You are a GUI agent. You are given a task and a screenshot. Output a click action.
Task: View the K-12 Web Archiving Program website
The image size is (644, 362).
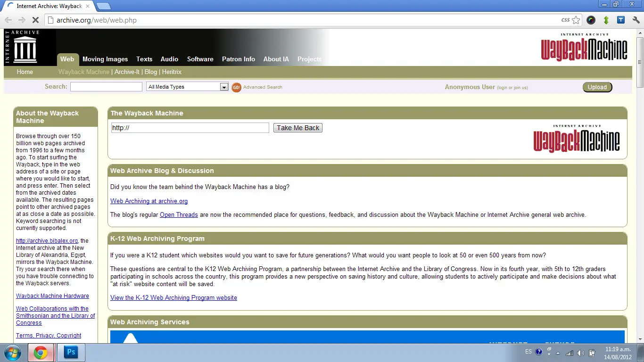[173, 298]
